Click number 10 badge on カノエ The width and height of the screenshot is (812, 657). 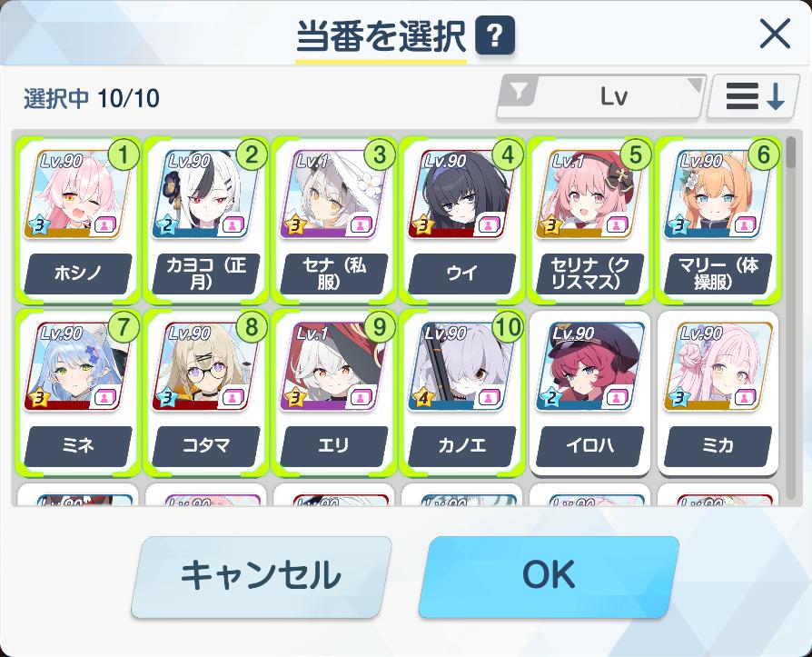point(508,327)
